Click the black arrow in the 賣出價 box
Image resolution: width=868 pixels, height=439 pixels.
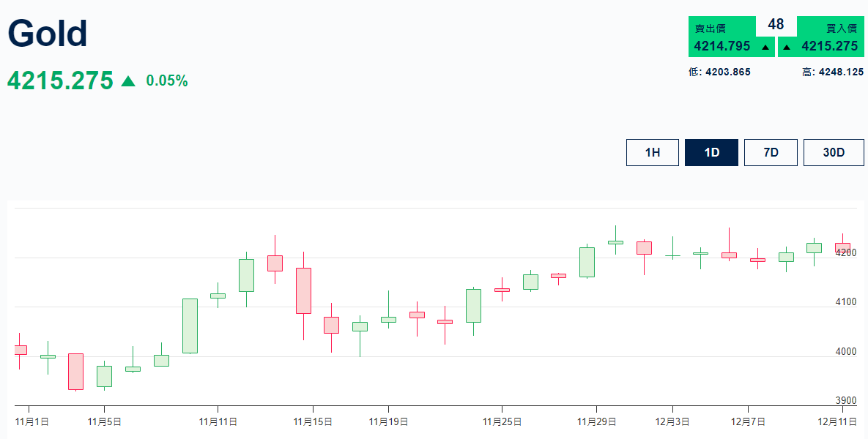(765, 47)
